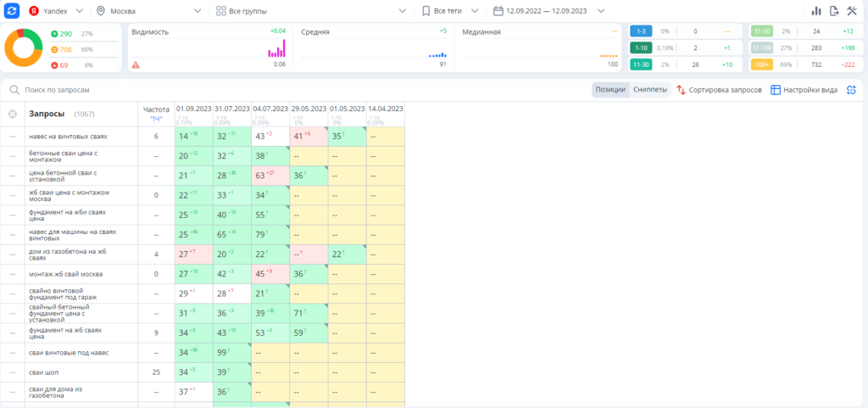The height and width of the screenshot is (408, 868).
Task: Click the export file icon
Action: click(834, 10)
